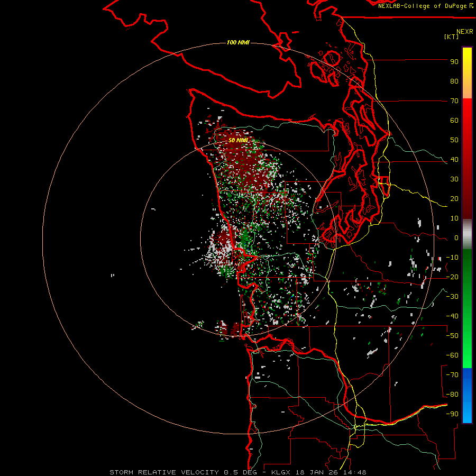Image resolution: width=476 pixels, height=476 pixels.
Task: Click the -20 value on the velocity scale
Action: click(452, 277)
